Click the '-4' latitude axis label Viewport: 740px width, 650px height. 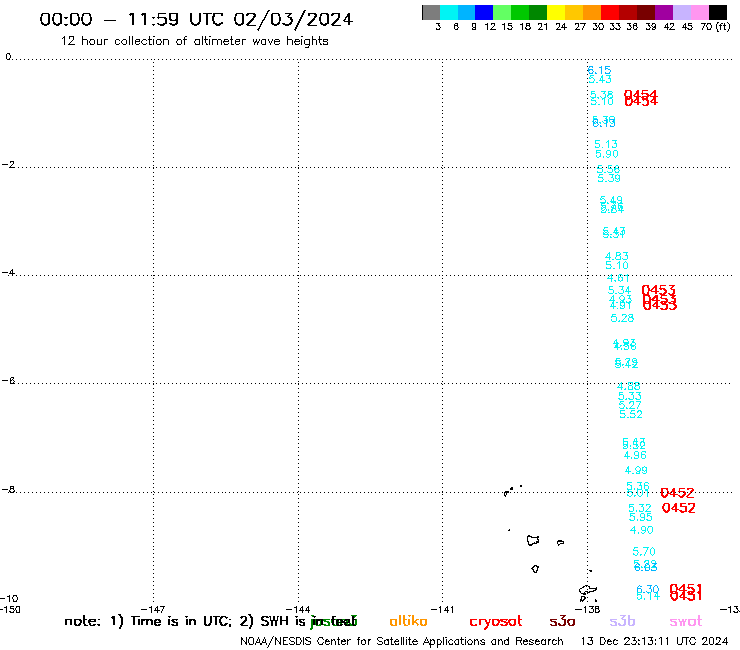pyautogui.click(x=8, y=272)
